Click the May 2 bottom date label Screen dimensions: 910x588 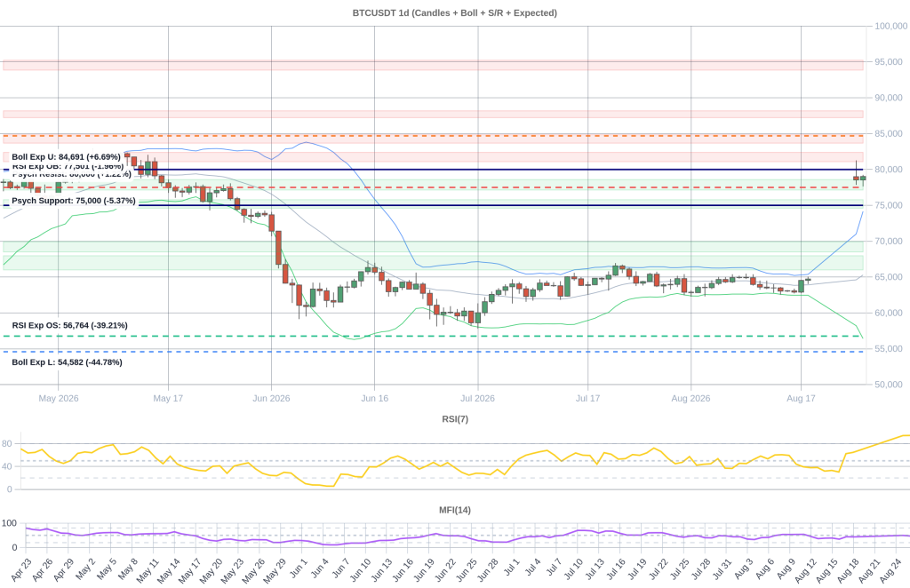pyautogui.click(x=86, y=568)
